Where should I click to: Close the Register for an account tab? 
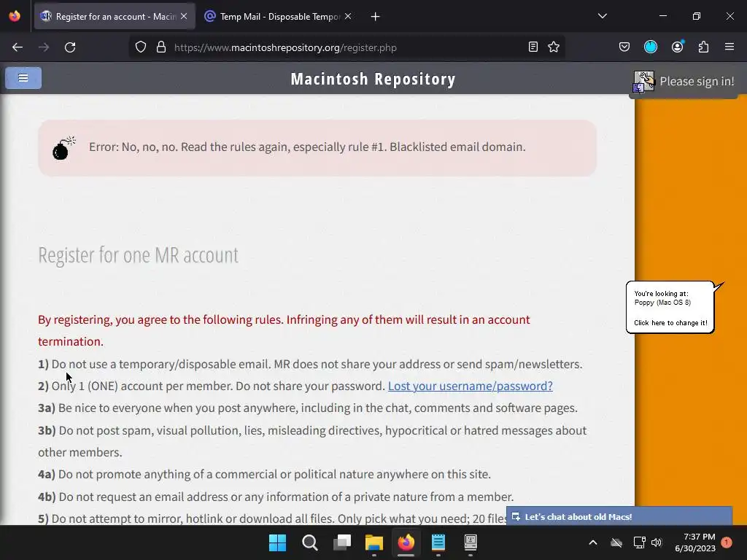(184, 17)
